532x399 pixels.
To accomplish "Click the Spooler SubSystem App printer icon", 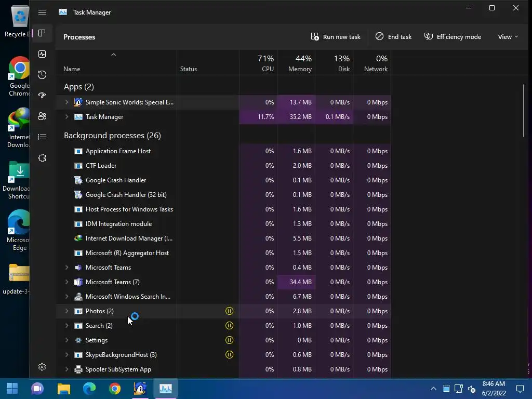I will pyautogui.click(x=78, y=369).
